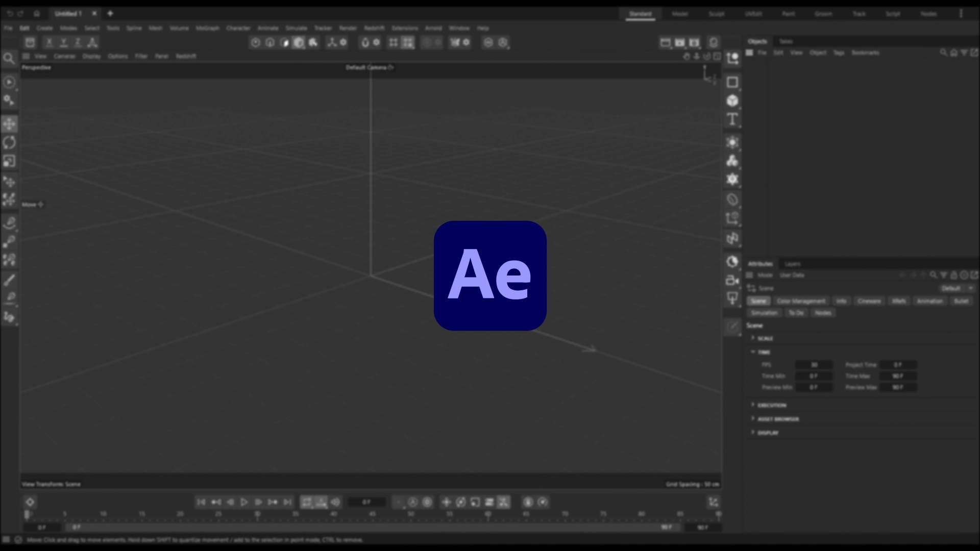Screen dimensions: 980x551
Task: Switch to the Takes tab
Action: point(786,42)
